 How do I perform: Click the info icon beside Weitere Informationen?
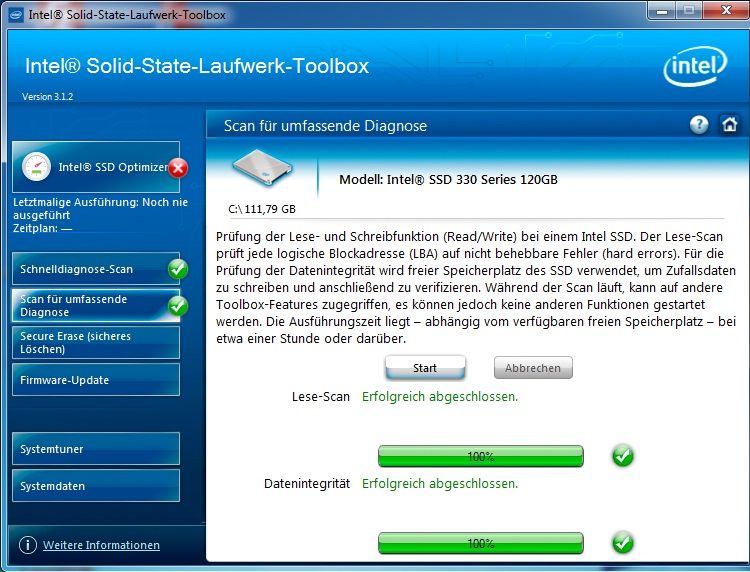click(x=28, y=545)
